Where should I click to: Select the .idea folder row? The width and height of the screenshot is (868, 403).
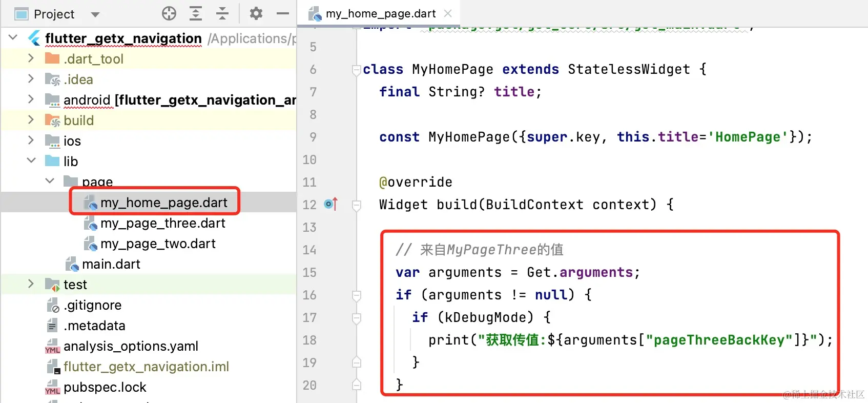pos(149,79)
